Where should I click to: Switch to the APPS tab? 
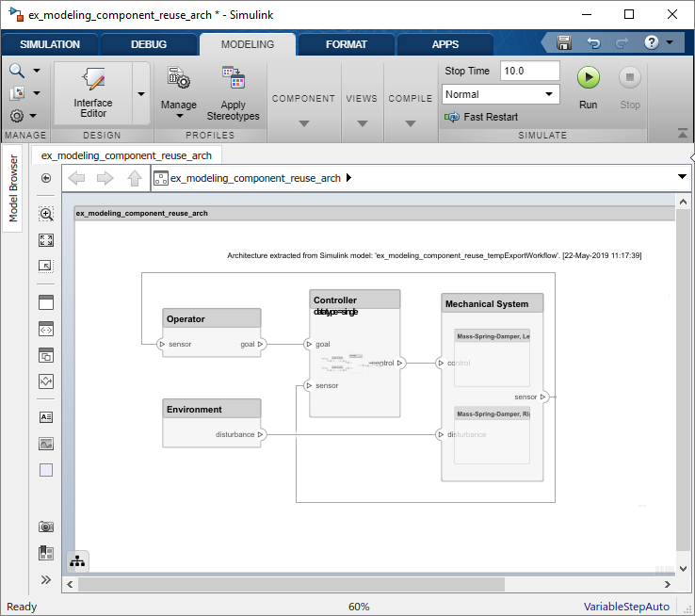coord(445,44)
